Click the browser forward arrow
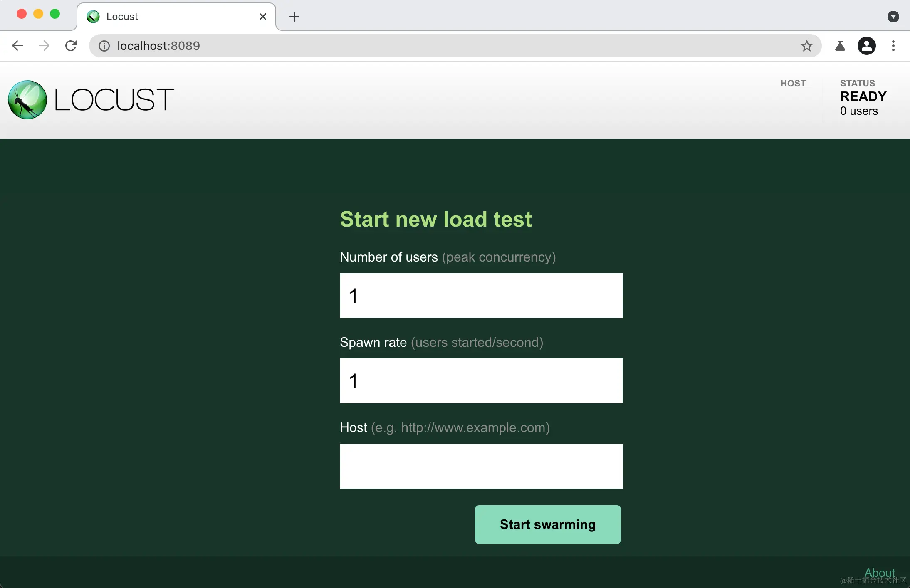910x588 pixels. tap(44, 46)
